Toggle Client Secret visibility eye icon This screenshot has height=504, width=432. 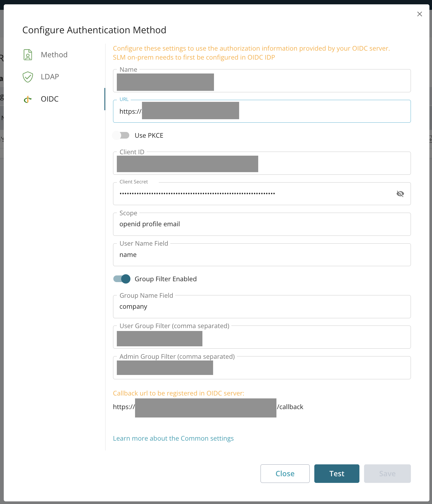[400, 194]
